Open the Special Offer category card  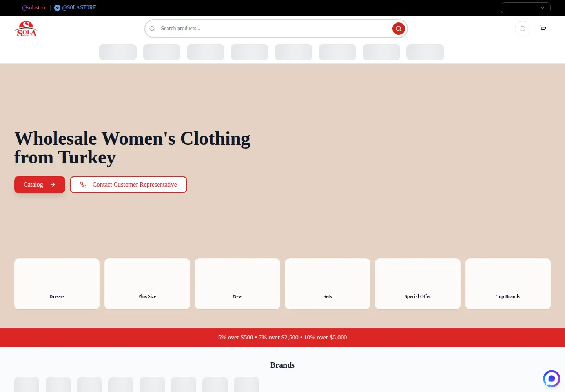pos(418,284)
